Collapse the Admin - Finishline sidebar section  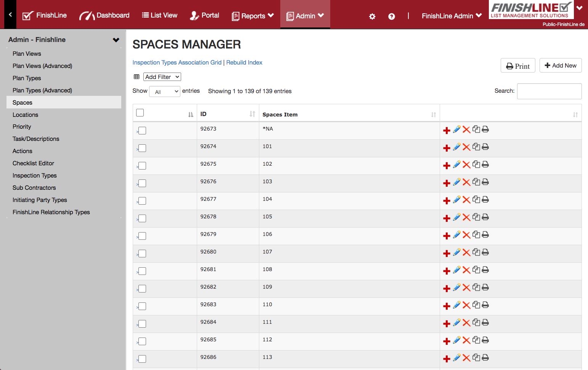116,40
